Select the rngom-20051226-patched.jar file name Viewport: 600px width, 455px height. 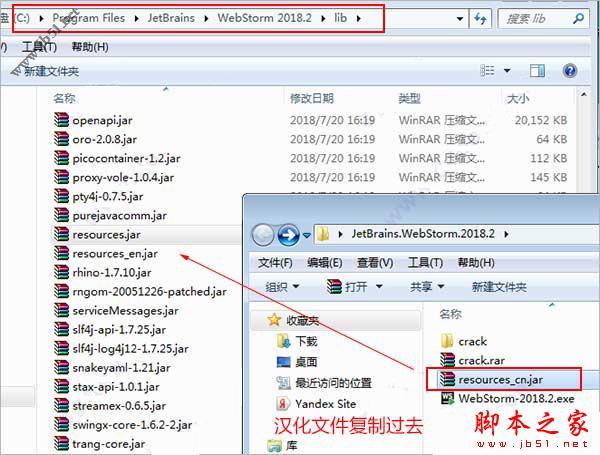coord(150,292)
